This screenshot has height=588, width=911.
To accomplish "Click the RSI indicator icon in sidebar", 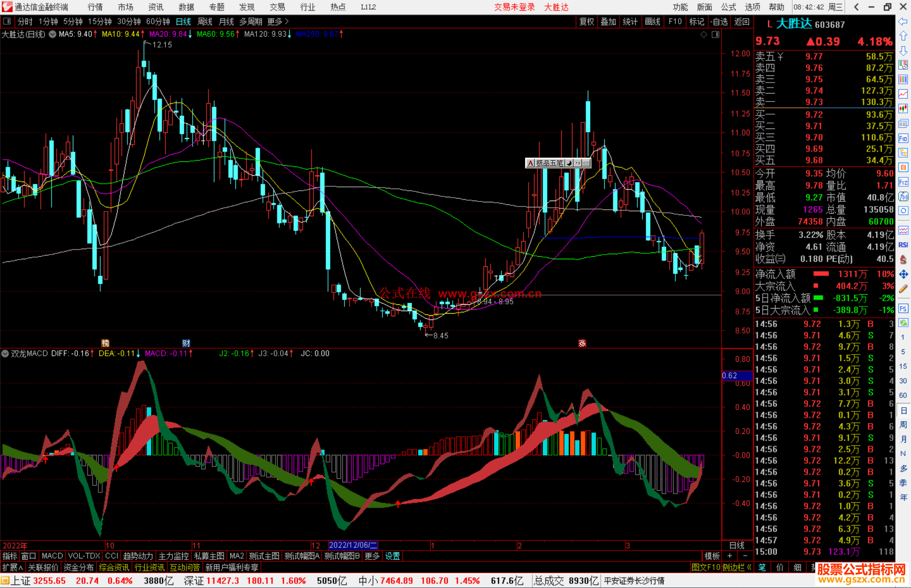I will (903, 245).
